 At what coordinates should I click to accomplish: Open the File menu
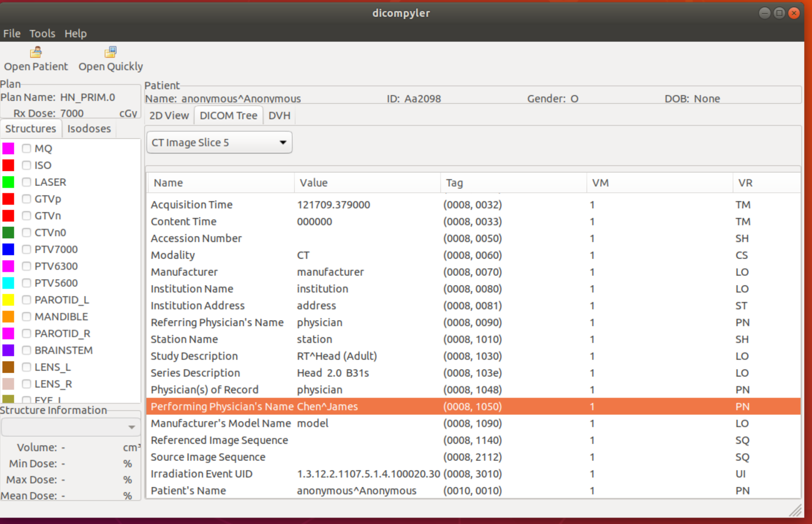(x=12, y=33)
